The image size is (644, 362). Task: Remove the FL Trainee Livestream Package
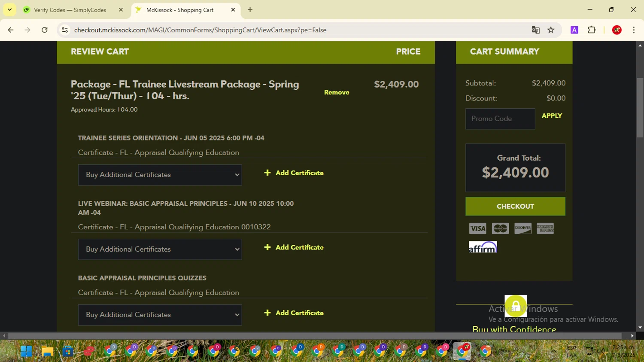click(337, 92)
